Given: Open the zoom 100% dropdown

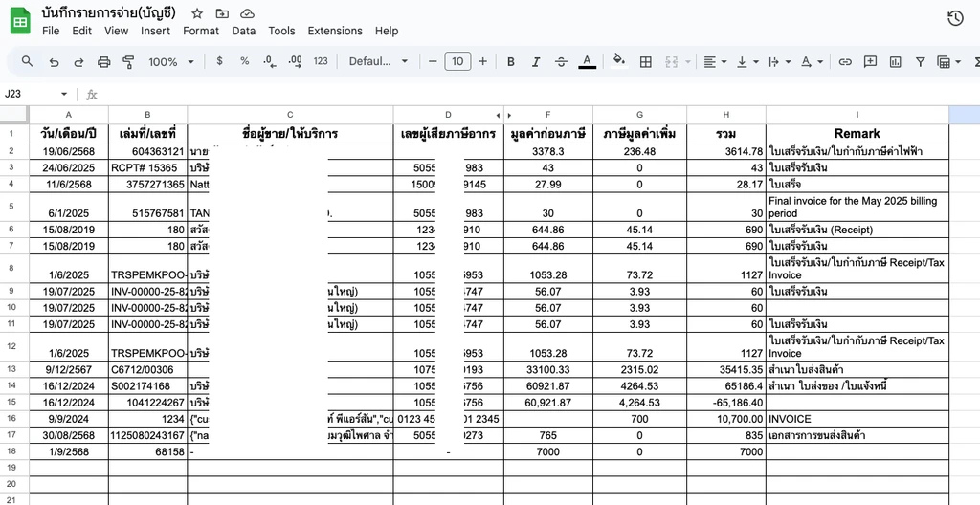Looking at the screenshot, I should coord(171,61).
